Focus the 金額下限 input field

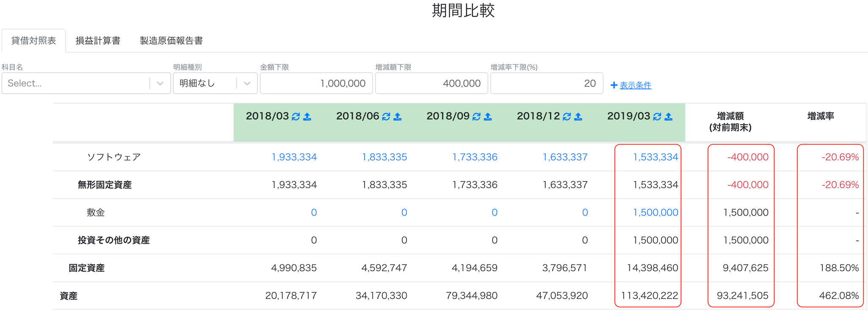[x=316, y=83]
